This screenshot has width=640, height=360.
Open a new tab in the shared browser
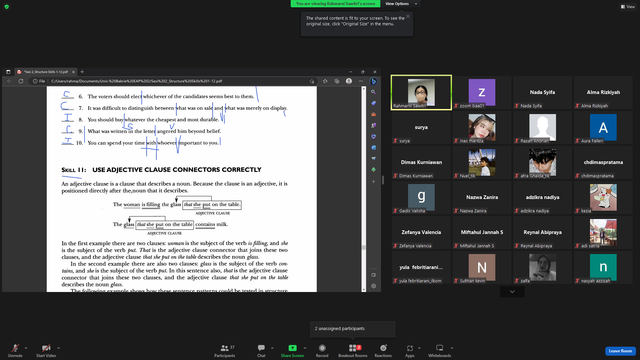[82, 72]
